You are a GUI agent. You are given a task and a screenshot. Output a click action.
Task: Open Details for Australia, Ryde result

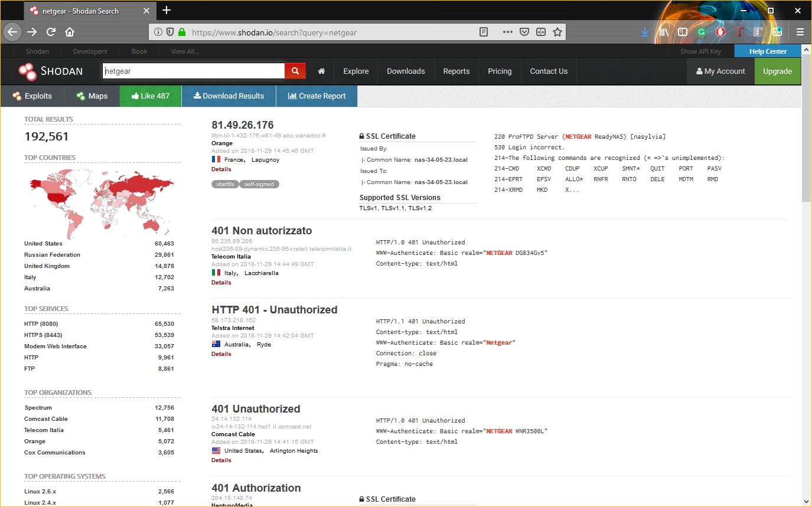click(221, 354)
